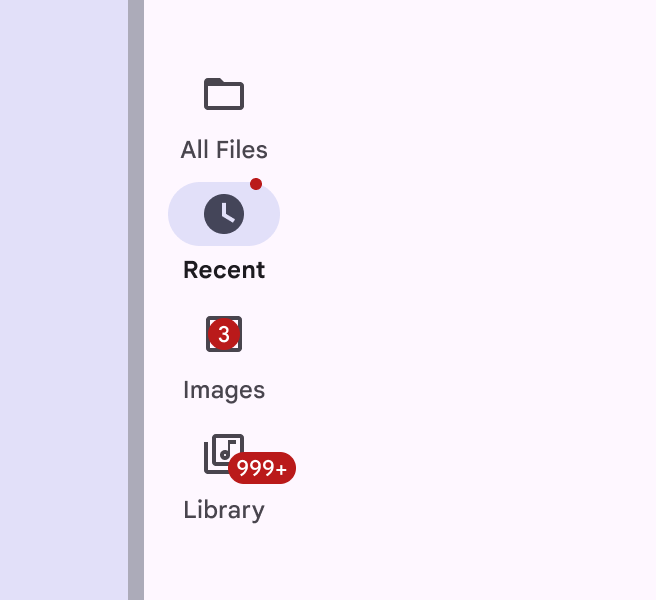Viewport: 656px width, 600px height.
Task: Click the gray vertical divider bar
Action: click(136, 300)
